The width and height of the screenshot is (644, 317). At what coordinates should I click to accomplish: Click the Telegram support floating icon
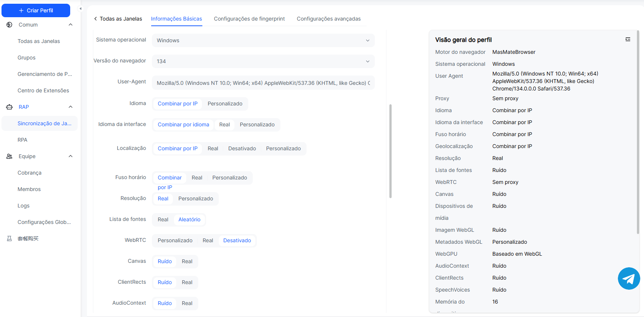(x=629, y=278)
